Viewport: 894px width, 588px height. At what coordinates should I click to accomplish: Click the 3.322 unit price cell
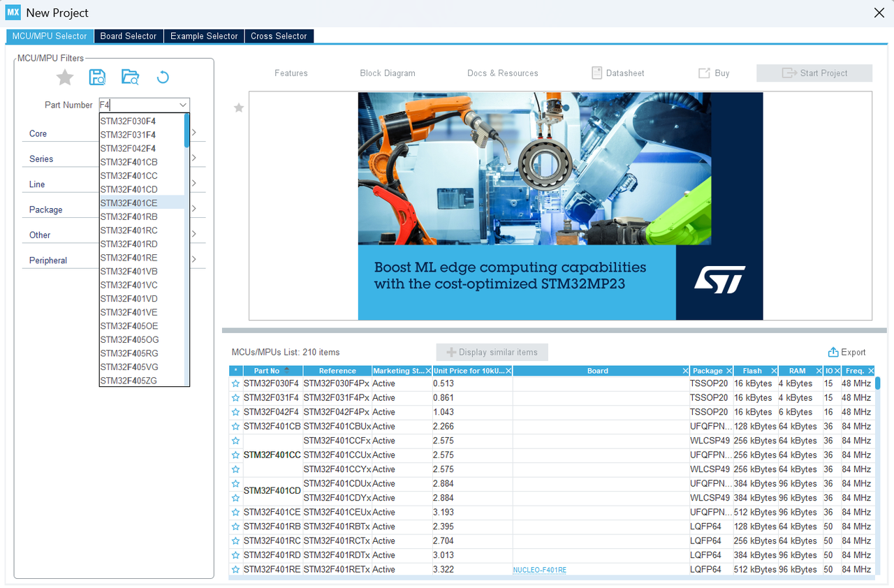click(x=472, y=569)
